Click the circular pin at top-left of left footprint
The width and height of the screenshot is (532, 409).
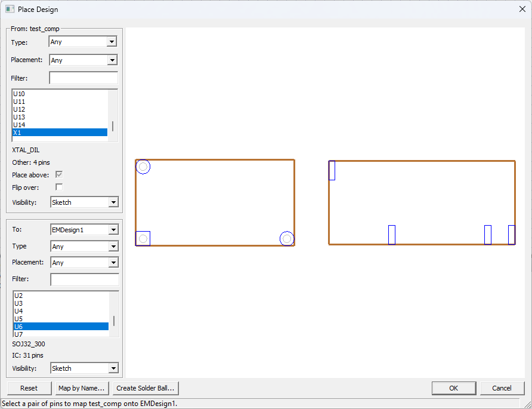point(143,167)
